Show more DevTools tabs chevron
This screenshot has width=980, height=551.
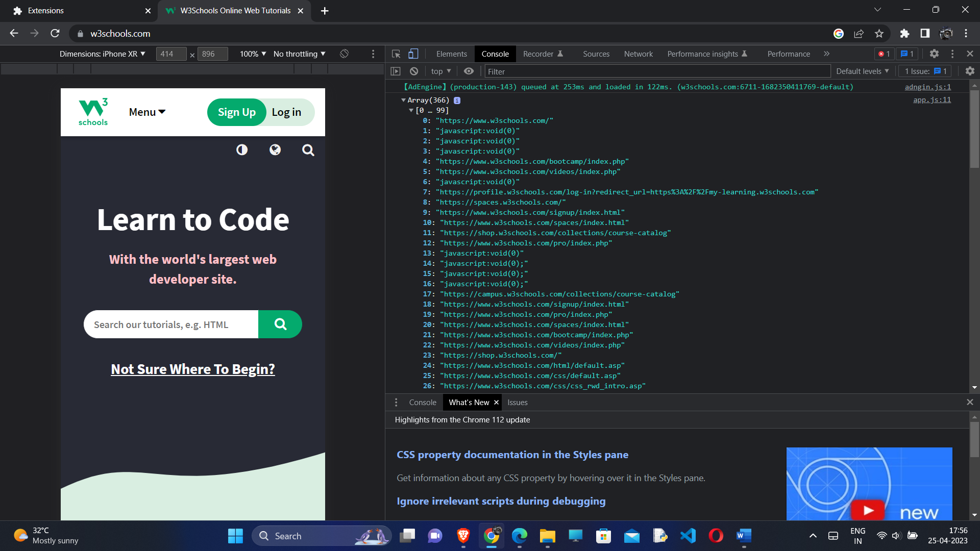(826, 54)
